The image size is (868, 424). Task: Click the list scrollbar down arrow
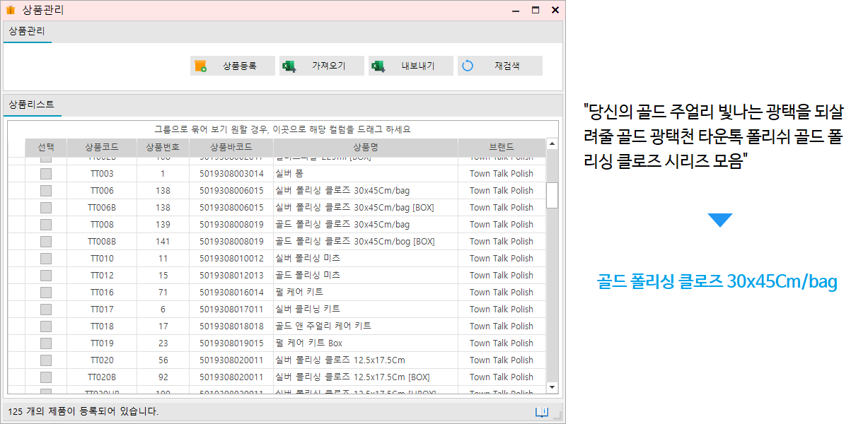coord(552,387)
